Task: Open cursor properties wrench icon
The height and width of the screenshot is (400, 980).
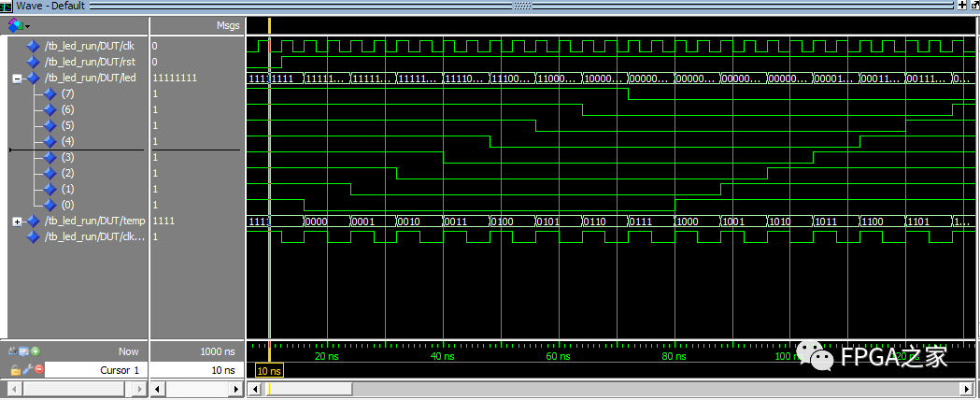Action: 25,370
